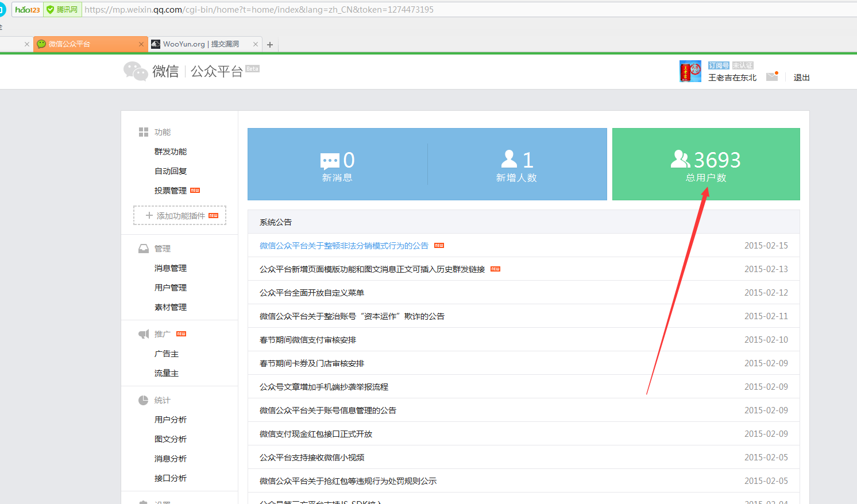The image size is (857, 504).
Task: Click the 王老吉 account avatar thumbnail
Action: (x=690, y=71)
